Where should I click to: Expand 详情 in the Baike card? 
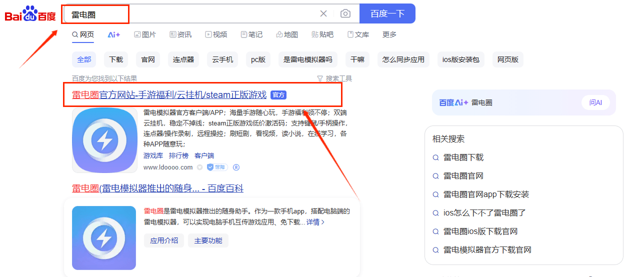point(315,222)
